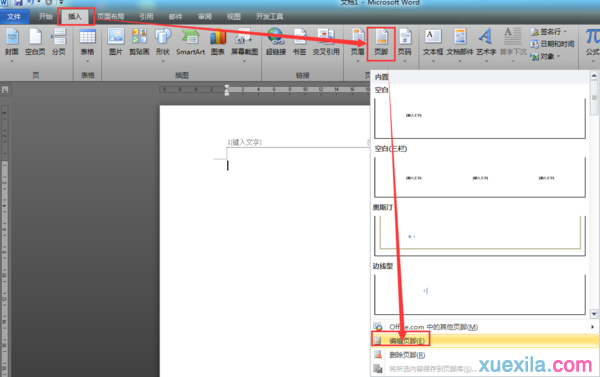Expand the 文本框 dropdown arrow
Image resolution: width=600 pixels, height=377 pixels.
[433, 61]
